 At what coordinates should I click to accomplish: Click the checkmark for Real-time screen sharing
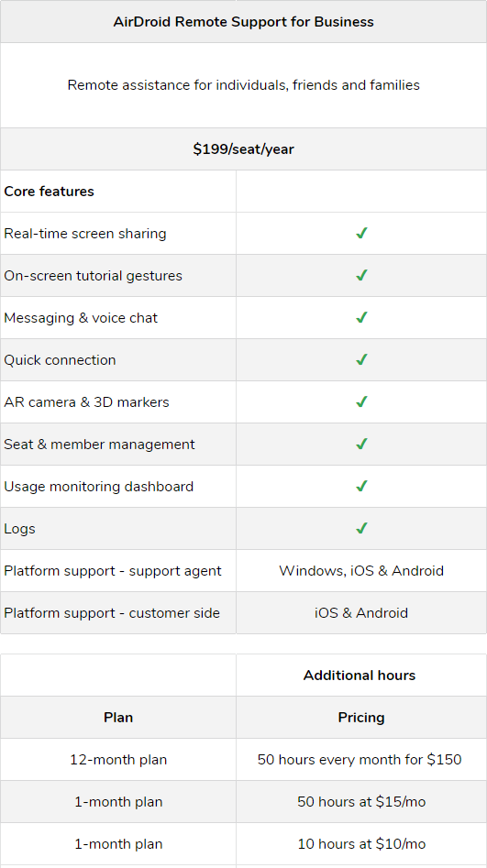tap(361, 234)
